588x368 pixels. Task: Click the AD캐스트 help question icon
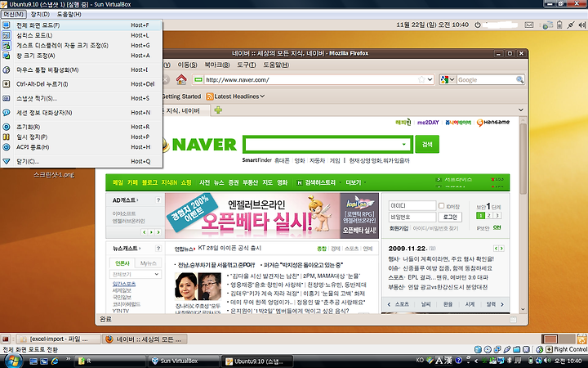[x=158, y=200]
